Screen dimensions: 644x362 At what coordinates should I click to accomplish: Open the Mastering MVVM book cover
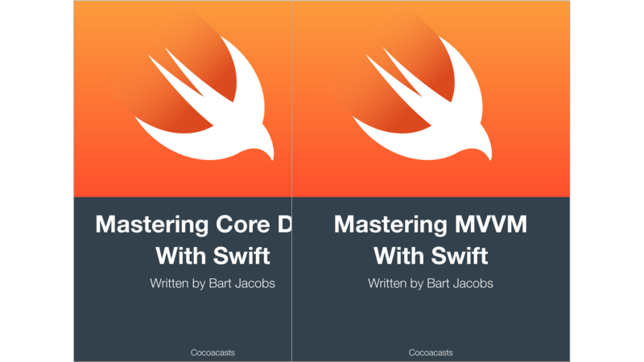tap(431, 181)
